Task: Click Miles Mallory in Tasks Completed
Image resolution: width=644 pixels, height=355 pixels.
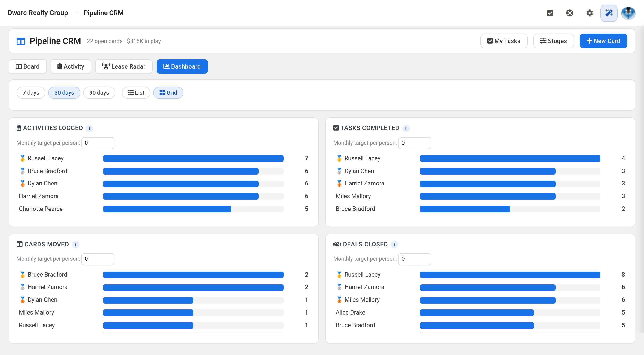Action: click(353, 196)
